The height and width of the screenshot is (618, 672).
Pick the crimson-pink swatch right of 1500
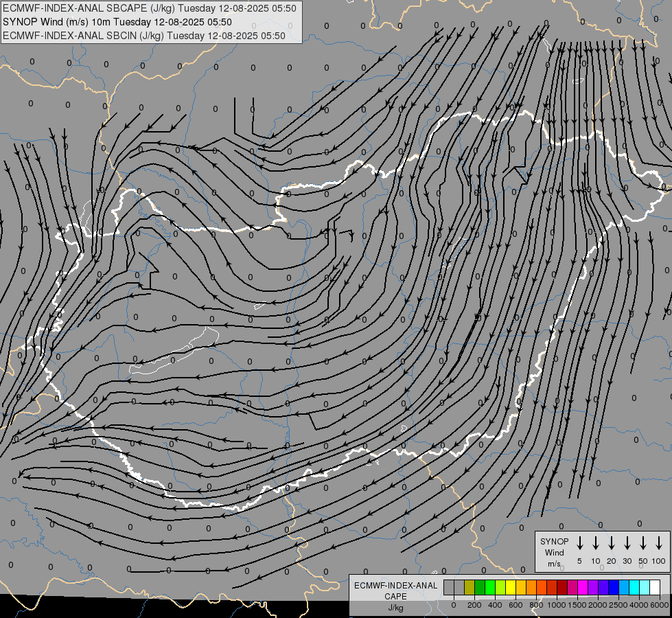(572, 587)
